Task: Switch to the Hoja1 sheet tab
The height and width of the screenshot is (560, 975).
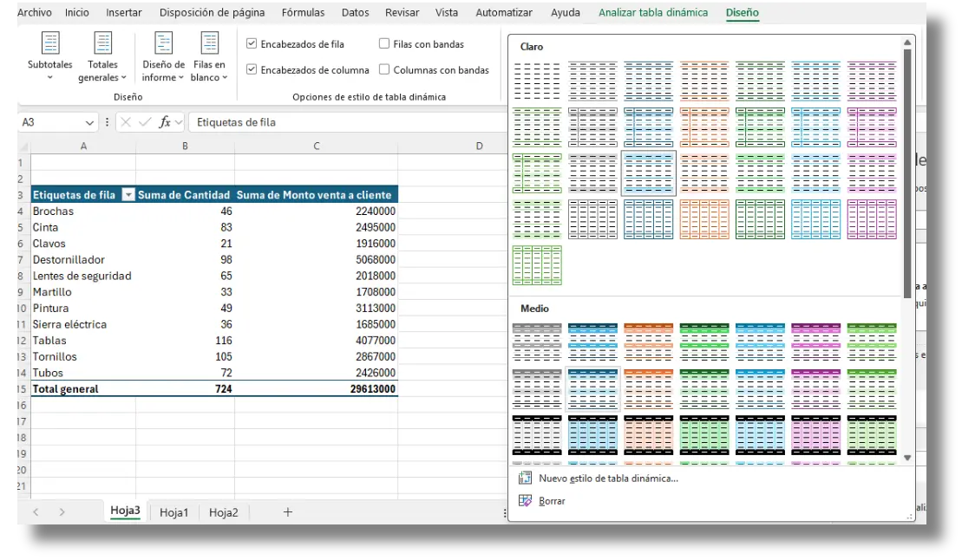Action: click(173, 512)
